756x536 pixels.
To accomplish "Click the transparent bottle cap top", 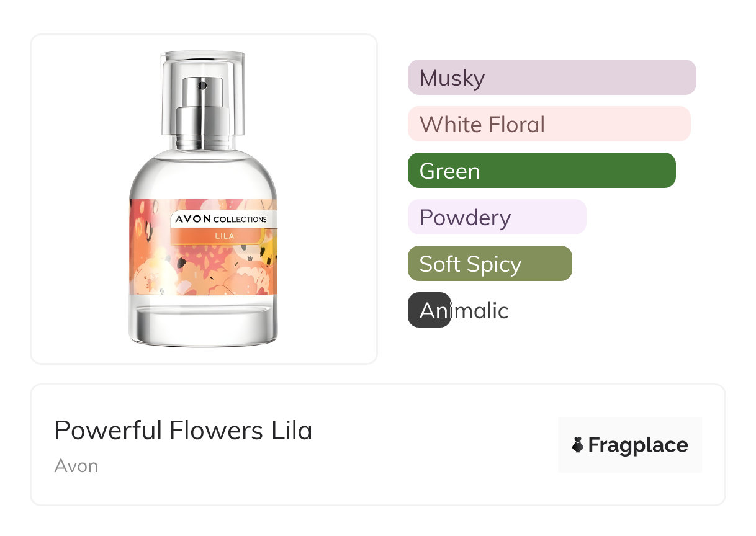I will 203,60.
